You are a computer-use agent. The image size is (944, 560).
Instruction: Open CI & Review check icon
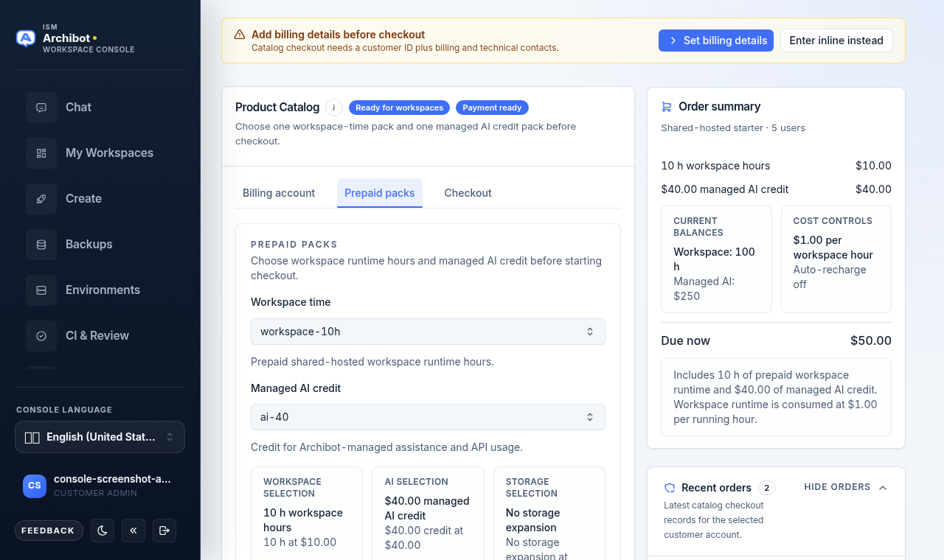(41, 336)
